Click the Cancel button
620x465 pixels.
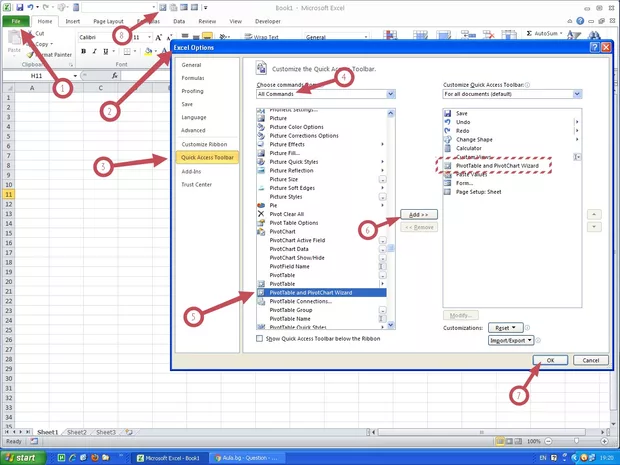pos(591,360)
